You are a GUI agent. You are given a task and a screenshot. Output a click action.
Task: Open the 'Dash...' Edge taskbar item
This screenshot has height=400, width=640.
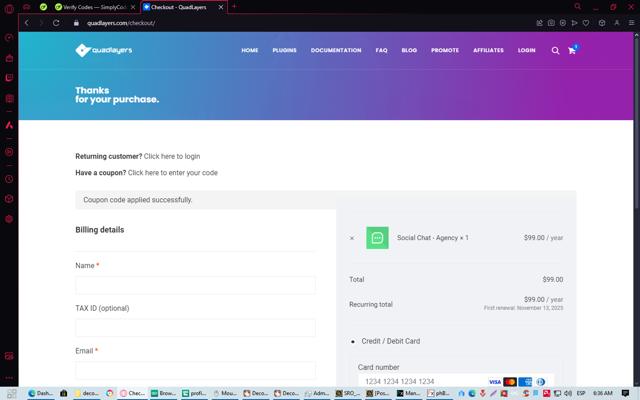pyautogui.click(x=41, y=393)
